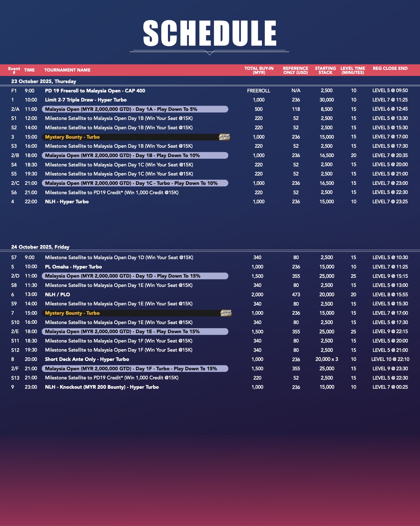Click Malaysia Open Day 1A - Play Down To 5%
This screenshot has height=526, width=420.
point(135,109)
